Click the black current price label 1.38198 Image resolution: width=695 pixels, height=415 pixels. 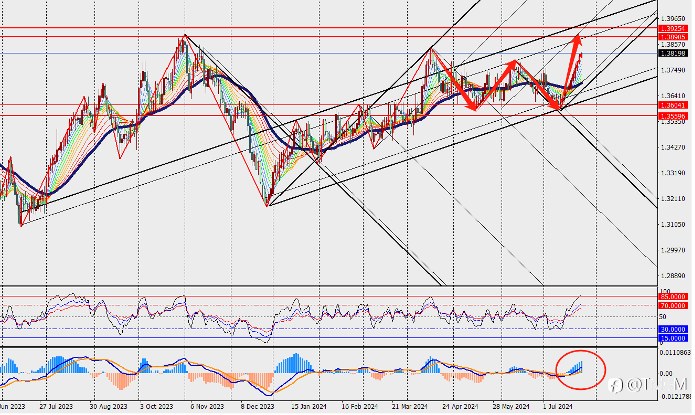pyautogui.click(x=673, y=54)
